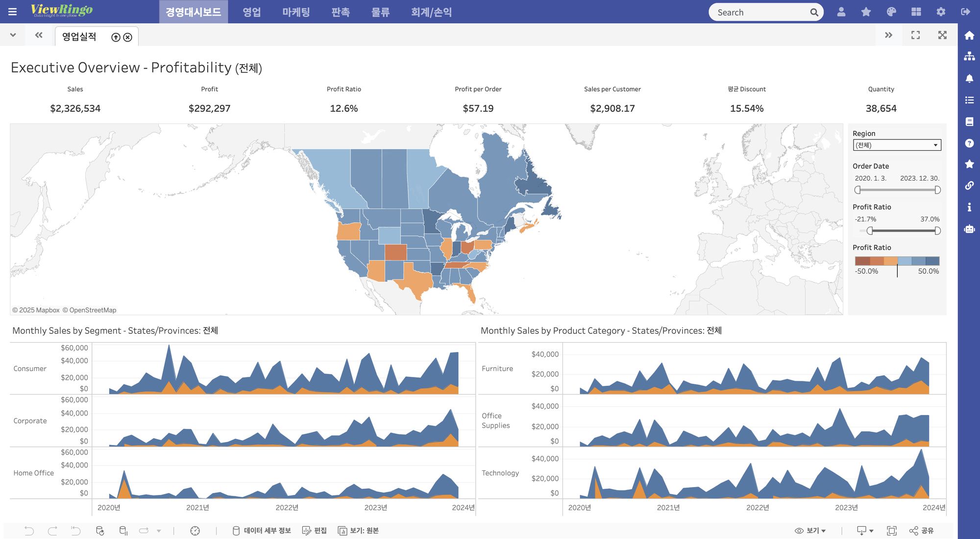980x539 pixels.
Task: Click the undo arrow in bottom toolbar
Action: coord(29,531)
